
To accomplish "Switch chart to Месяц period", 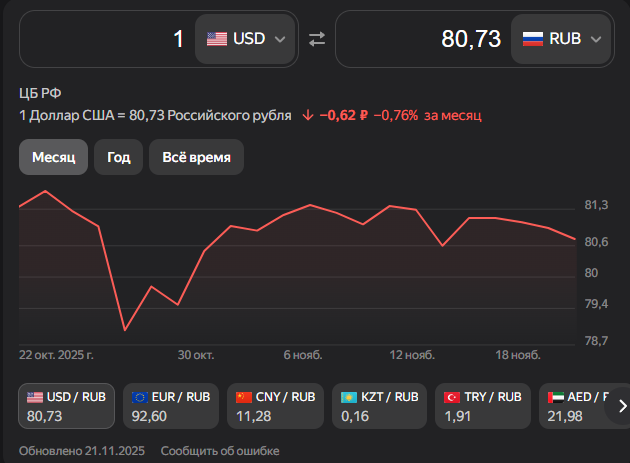I will coord(53,158).
